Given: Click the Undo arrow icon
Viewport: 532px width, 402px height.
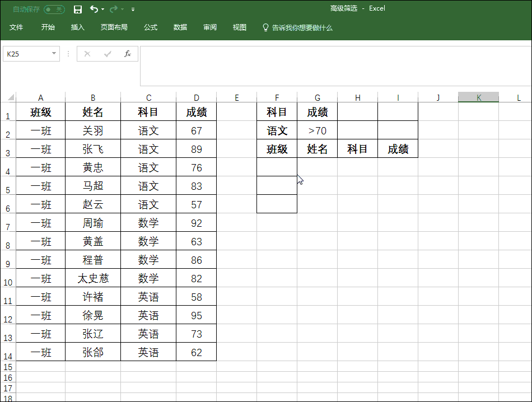Looking at the screenshot, I should (94, 9).
